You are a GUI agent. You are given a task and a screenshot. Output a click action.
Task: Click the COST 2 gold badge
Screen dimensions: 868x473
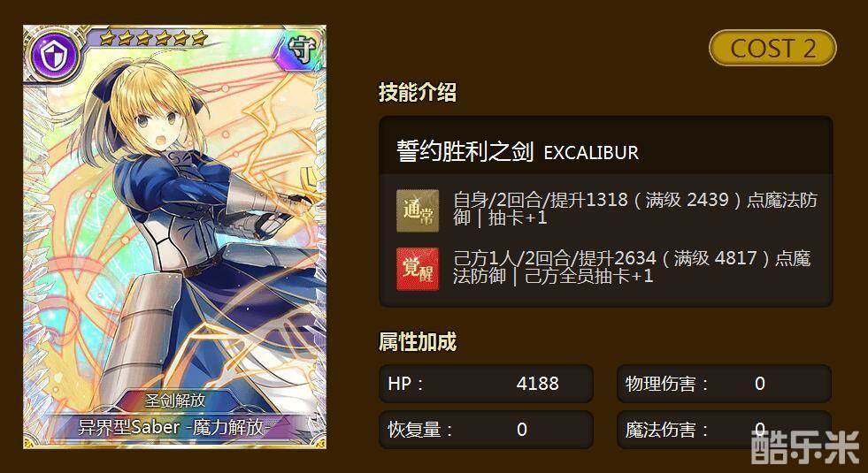[x=772, y=48]
